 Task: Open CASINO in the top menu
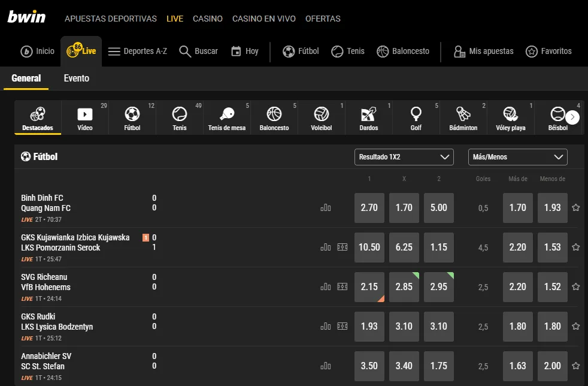[x=208, y=19]
